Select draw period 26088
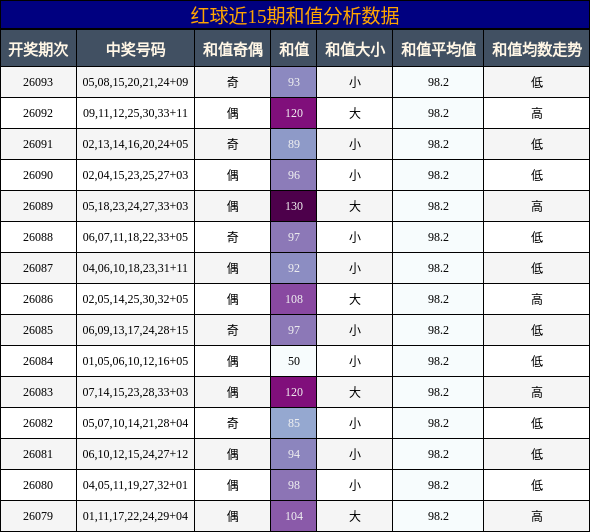The height and width of the screenshot is (532, 590). pos(38,237)
